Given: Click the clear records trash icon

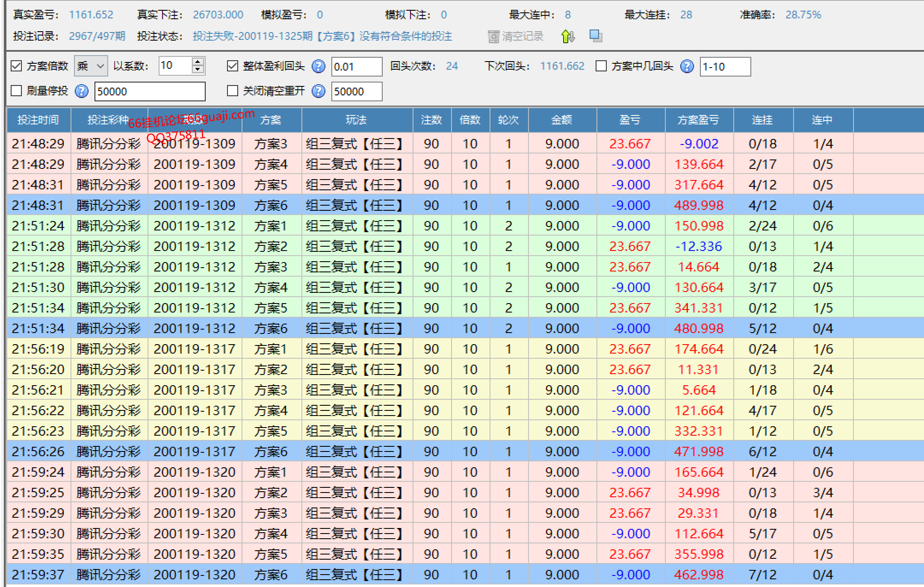Looking at the screenshot, I should 493,37.
